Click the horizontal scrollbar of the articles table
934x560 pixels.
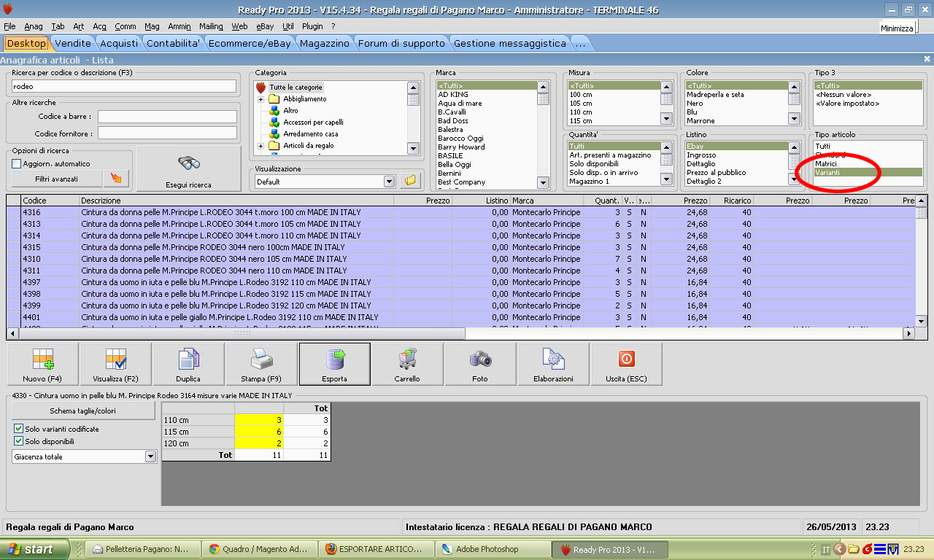click(461, 333)
